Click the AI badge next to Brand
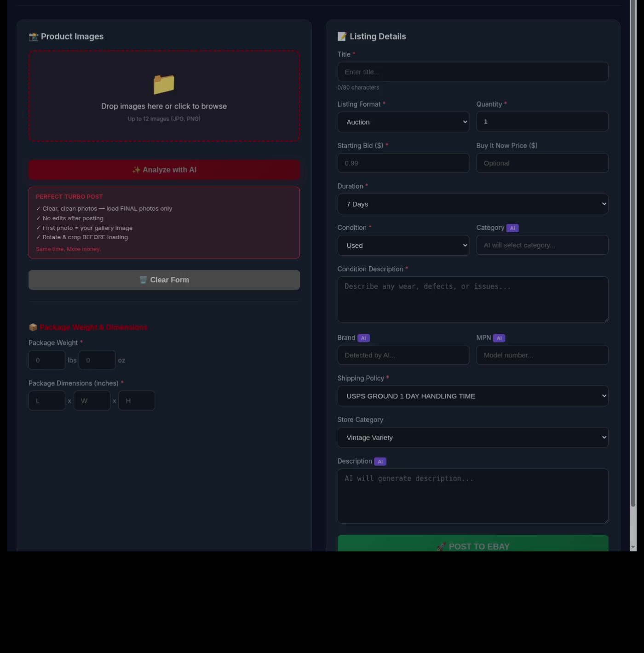This screenshot has width=644, height=653. point(363,338)
